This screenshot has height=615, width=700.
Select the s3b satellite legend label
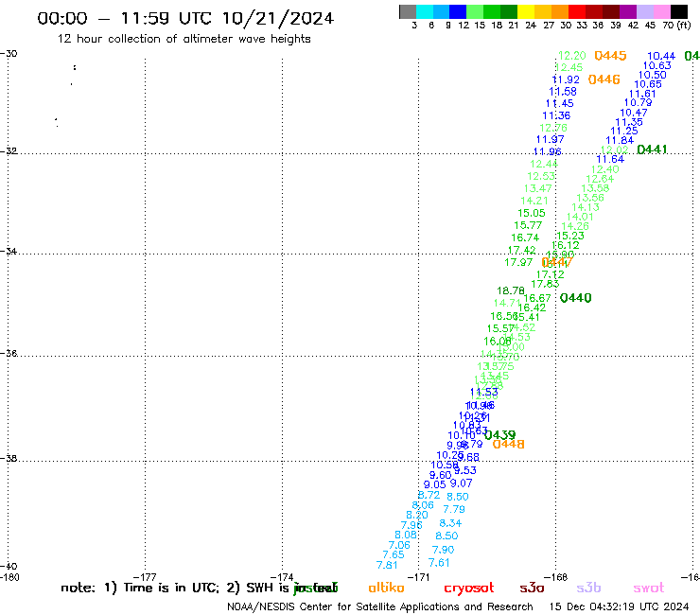[588, 588]
